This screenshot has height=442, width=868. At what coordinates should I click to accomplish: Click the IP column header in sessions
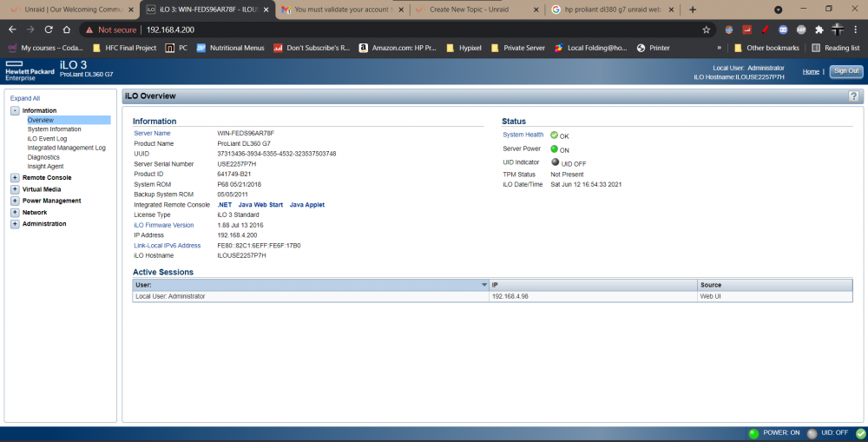593,285
